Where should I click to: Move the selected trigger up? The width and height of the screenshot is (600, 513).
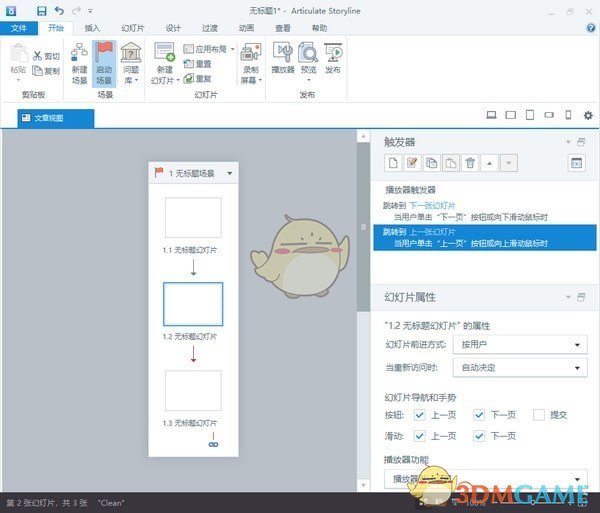coord(489,163)
